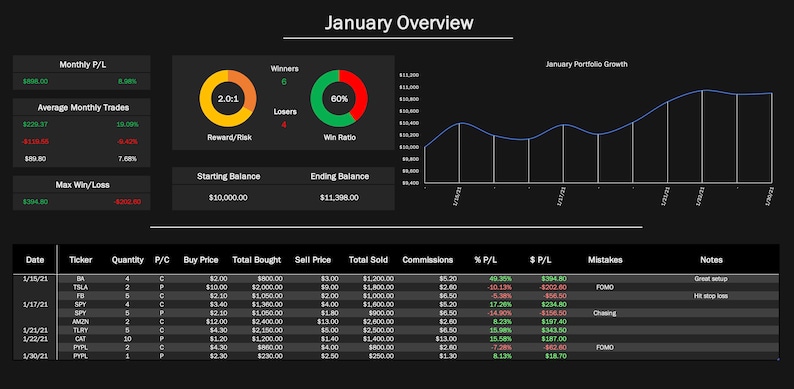Click the Quantity column header
The width and height of the screenshot is (794, 389).
click(x=128, y=260)
